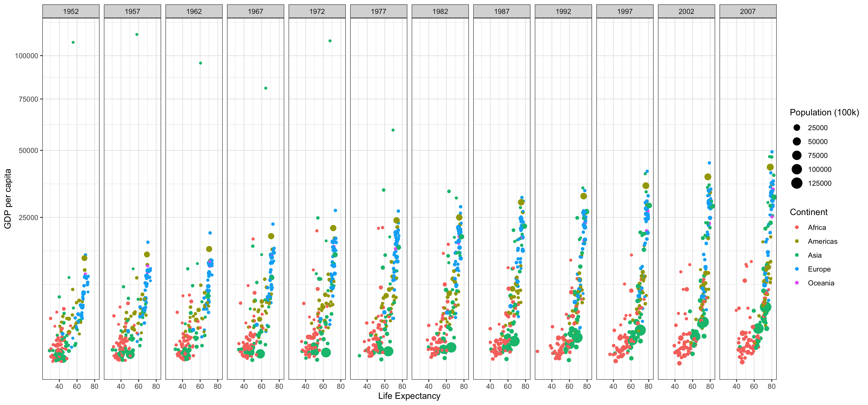
Task: Click the Europe legend label
Action: (819, 269)
